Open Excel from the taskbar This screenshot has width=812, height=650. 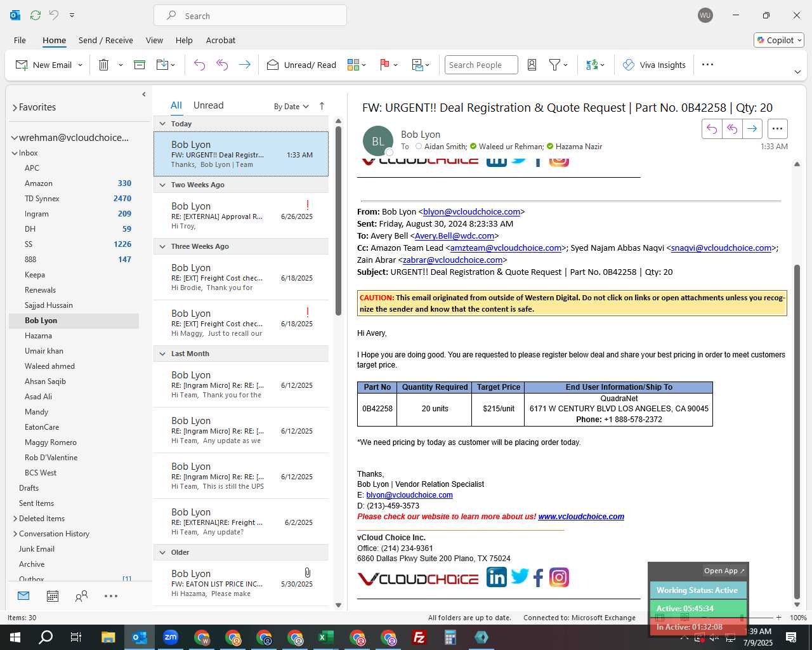tap(325, 637)
